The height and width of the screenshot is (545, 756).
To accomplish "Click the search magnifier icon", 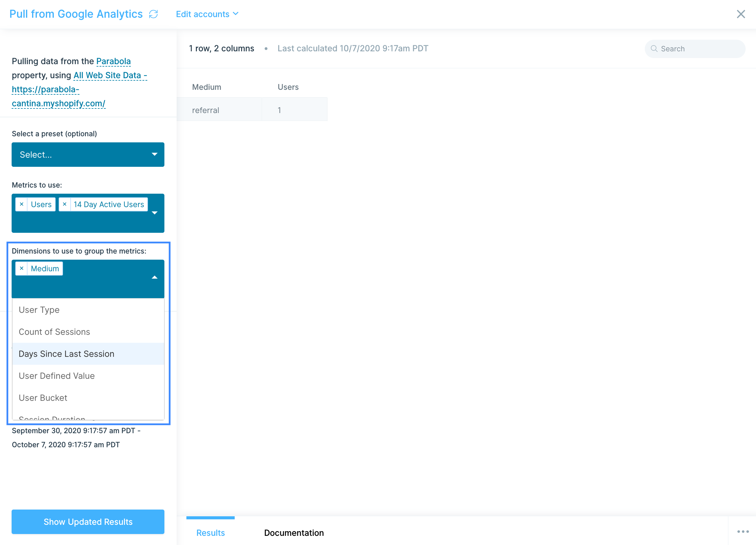I will pyautogui.click(x=654, y=49).
